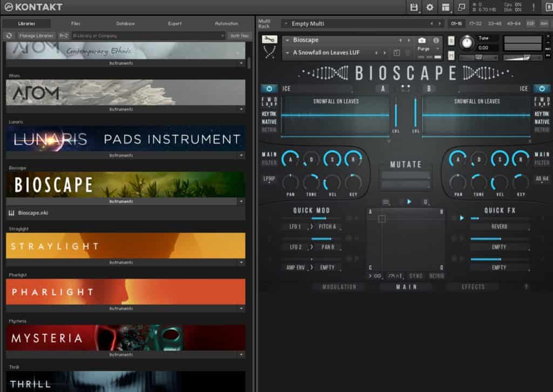
Task: Adjust the layer B LVL slider
Action: (415, 113)
